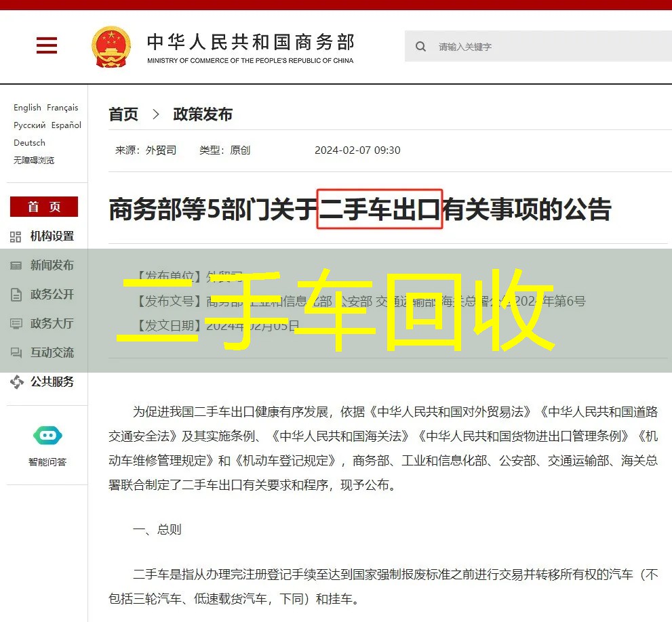Viewport: 672px width, 622px height.
Task: Open 政务公开 in sidebar
Action: click(x=52, y=294)
